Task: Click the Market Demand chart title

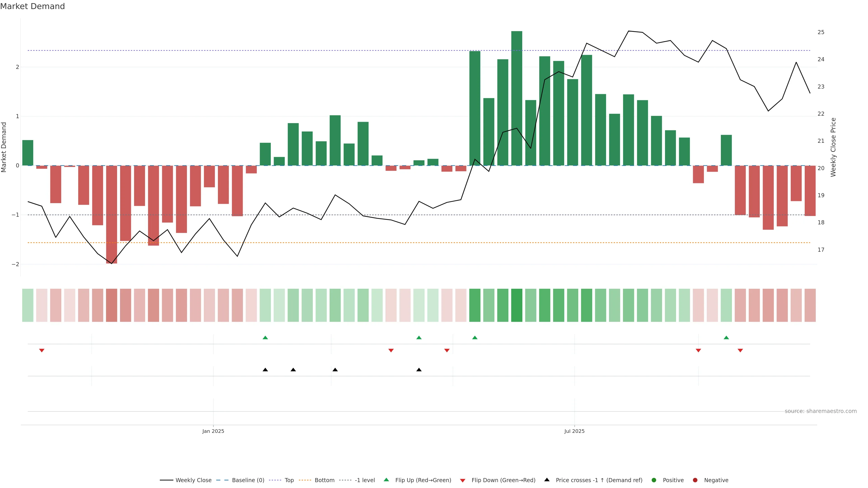Action: click(x=32, y=6)
